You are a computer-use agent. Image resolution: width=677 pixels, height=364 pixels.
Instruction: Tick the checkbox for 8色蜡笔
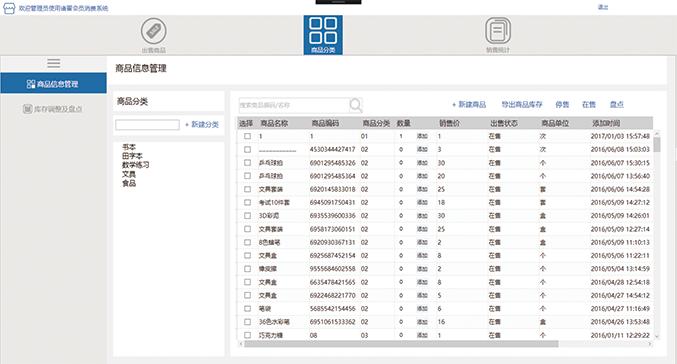247,242
